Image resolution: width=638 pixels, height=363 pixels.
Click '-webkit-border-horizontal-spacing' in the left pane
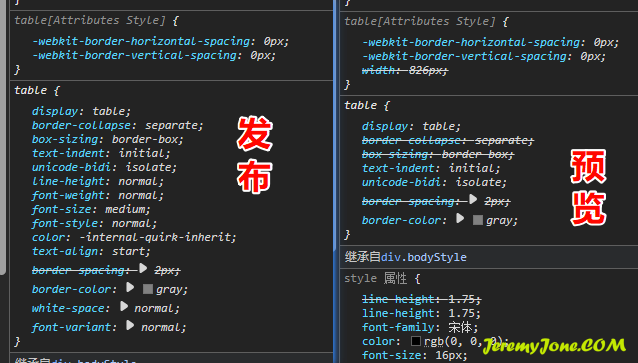[141, 42]
